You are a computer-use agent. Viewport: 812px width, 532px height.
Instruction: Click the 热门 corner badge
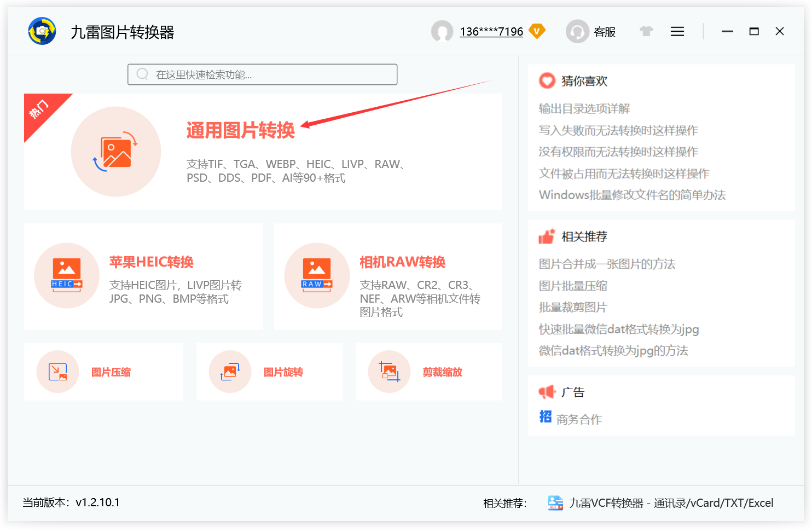click(x=40, y=109)
